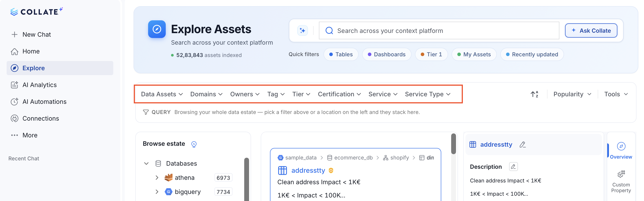This screenshot has width=644, height=201.
Task: Open the Domains filter dropdown
Action: pyautogui.click(x=206, y=94)
